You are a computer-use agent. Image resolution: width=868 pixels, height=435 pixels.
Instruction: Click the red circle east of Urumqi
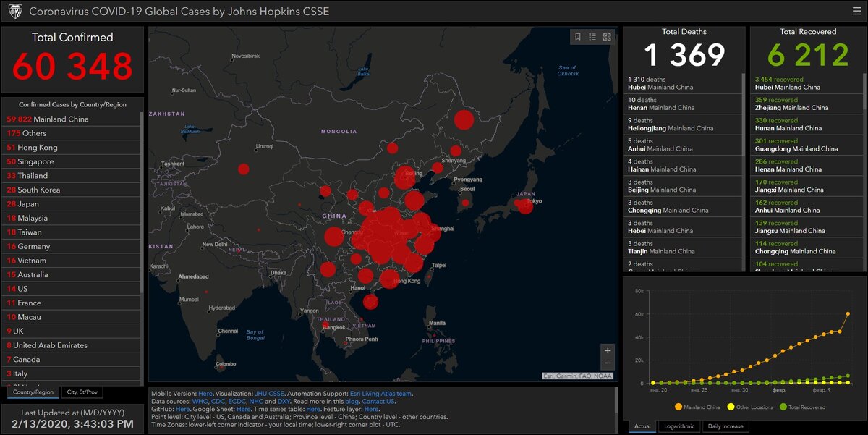pyautogui.click(x=244, y=169)
